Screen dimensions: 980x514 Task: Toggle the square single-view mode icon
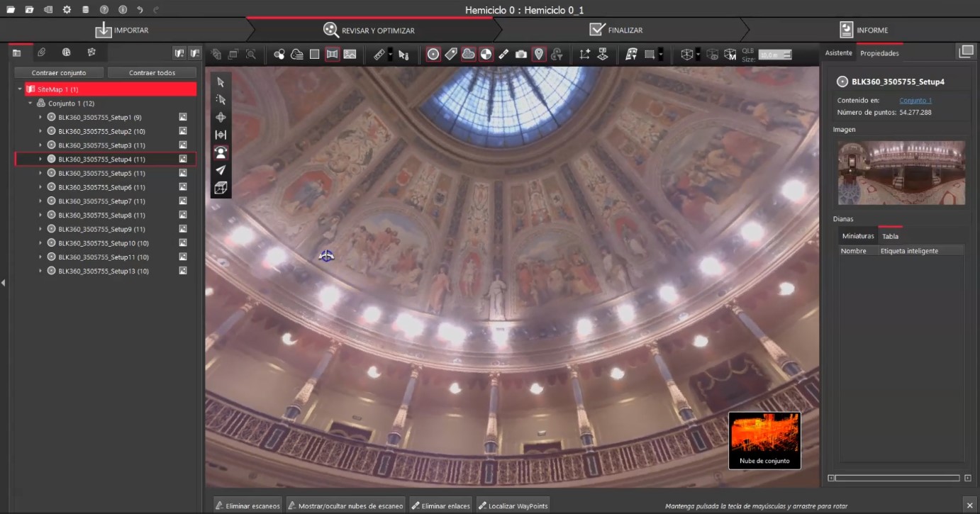coord(314,55)
